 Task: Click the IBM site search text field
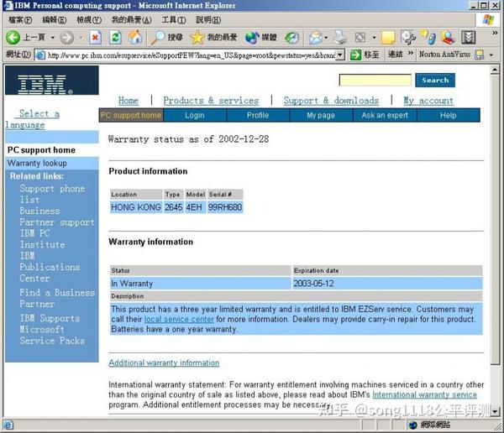[375, 80]
